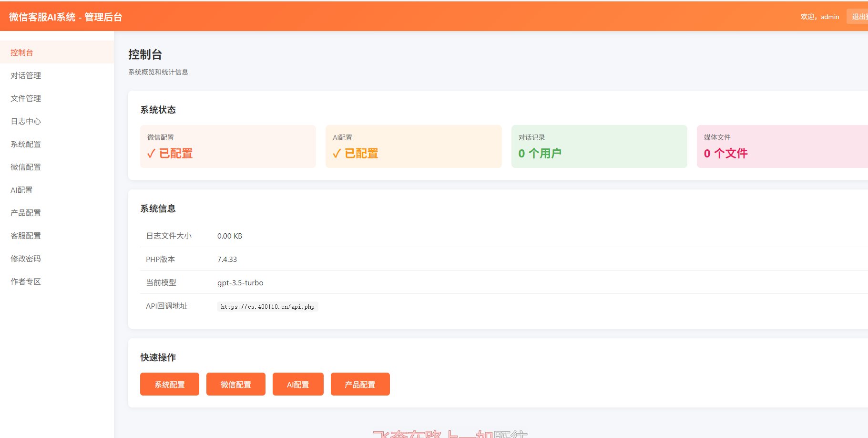Open 修改密码 from the sidebar
Screen dimensions: 868x438
(25, 259)
